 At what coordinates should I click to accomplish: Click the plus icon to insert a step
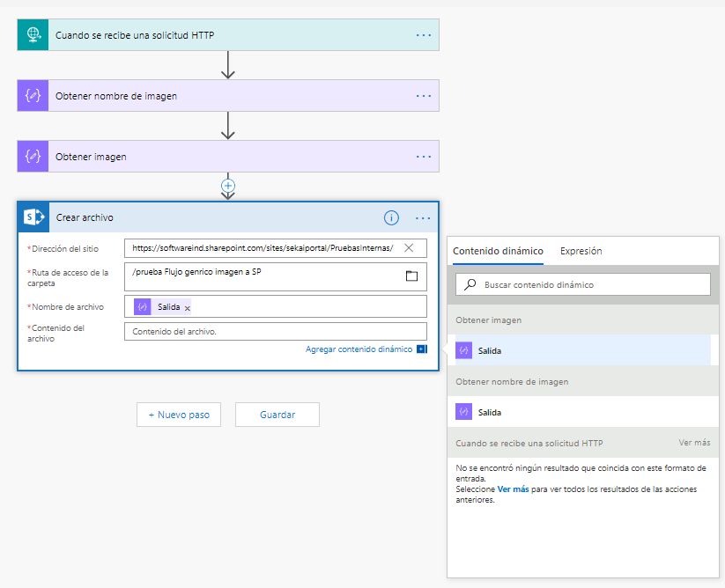pyautogui.click(x=228, y=186)
